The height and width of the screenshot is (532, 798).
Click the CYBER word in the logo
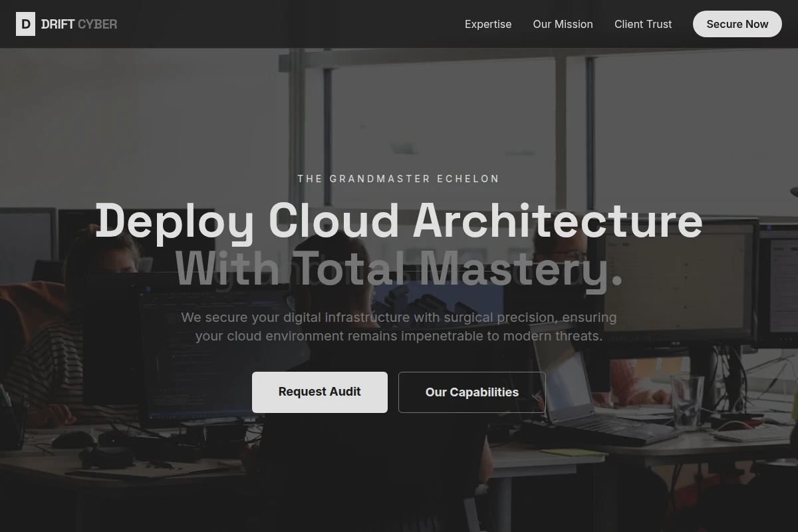click(x=97, y=24)
